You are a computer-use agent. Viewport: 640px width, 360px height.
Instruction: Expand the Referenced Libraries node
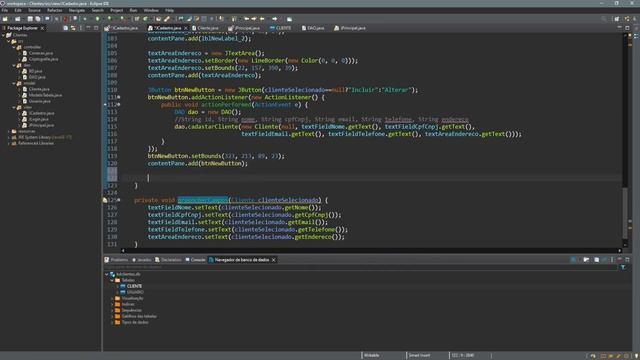[9, 144]
